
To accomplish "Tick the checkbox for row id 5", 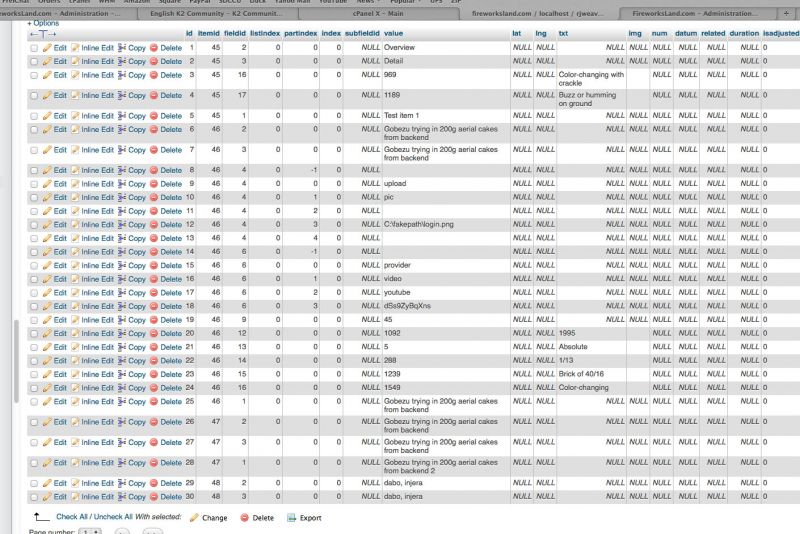I will pyautogui.click(x=34, y=116).
